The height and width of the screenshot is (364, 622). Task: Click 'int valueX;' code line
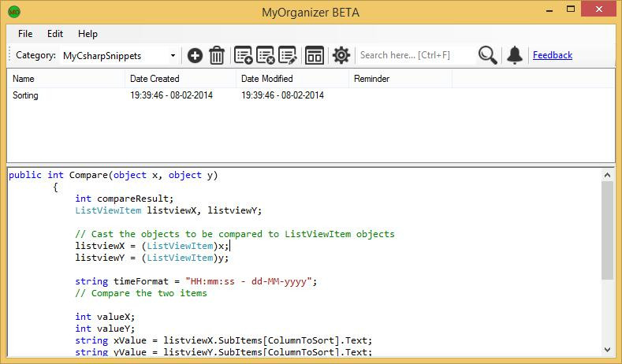[105, 317]
